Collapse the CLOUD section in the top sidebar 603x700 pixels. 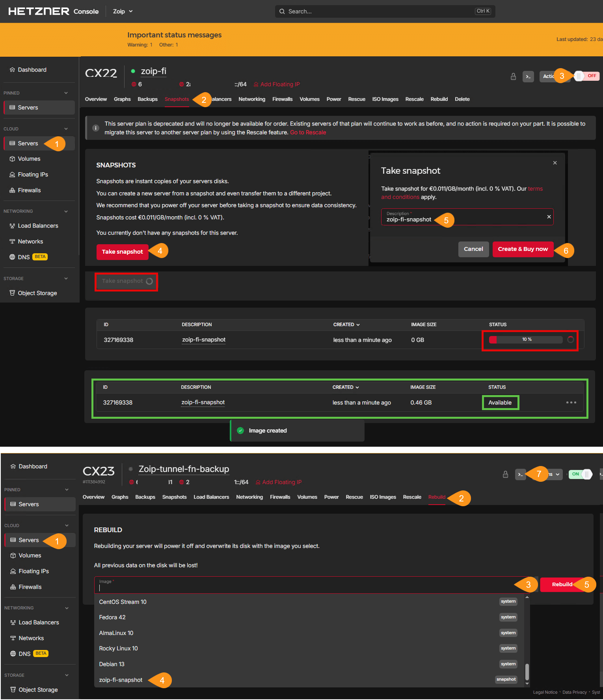point(66,129)
